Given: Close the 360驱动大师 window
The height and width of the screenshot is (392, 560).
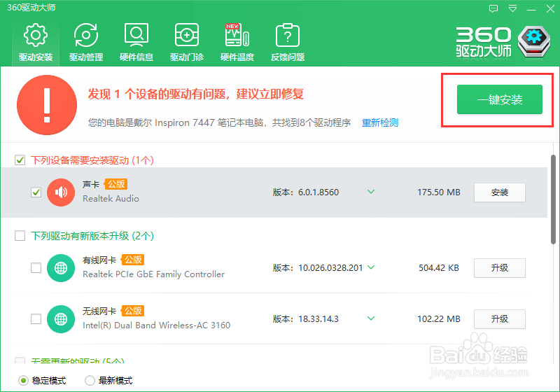Looking at the screenshot, I should [x=550, y=8].
